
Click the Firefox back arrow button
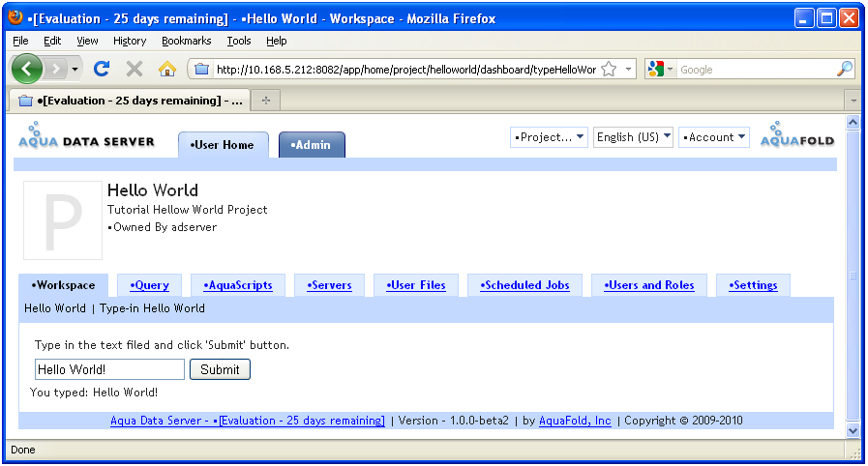coord(26,69)
